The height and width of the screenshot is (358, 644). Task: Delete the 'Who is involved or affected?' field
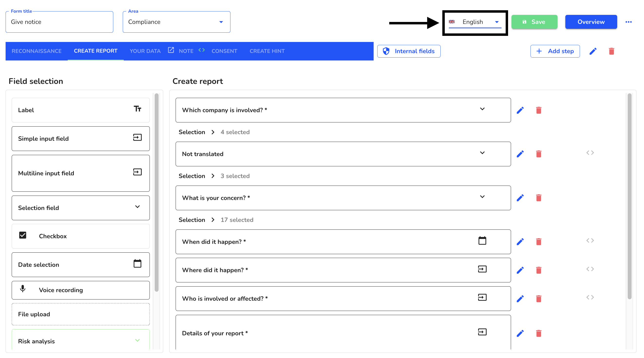point(539,299)
